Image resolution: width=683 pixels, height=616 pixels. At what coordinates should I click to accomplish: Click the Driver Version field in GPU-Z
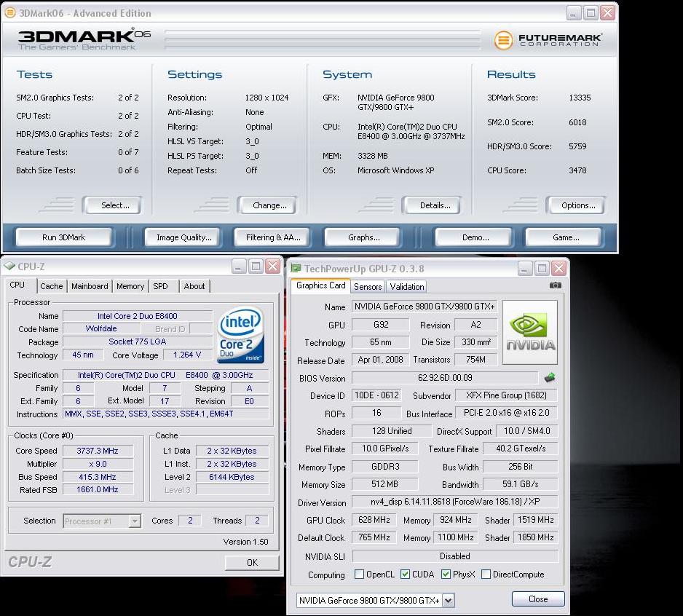click(455, 502)
